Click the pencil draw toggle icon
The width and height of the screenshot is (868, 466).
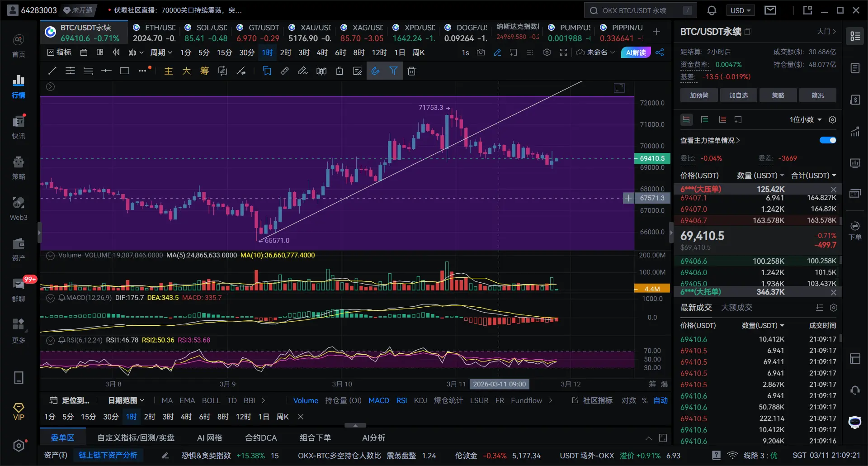497,52
